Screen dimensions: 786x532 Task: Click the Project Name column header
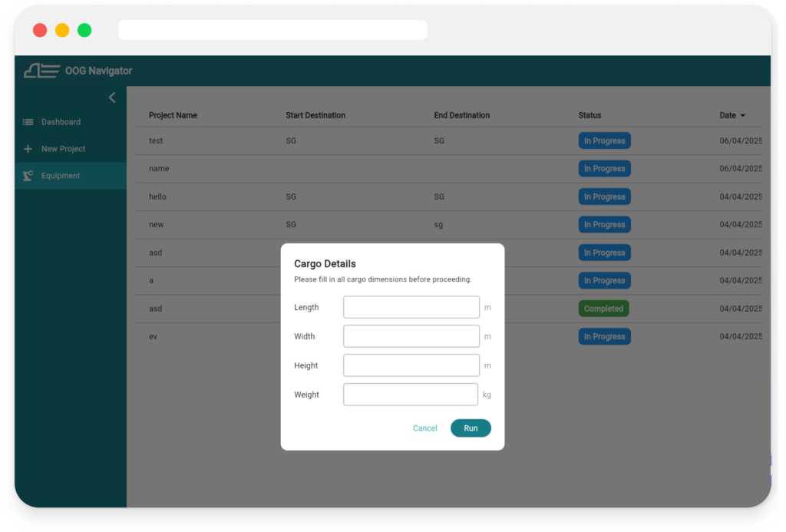point(173,115)
